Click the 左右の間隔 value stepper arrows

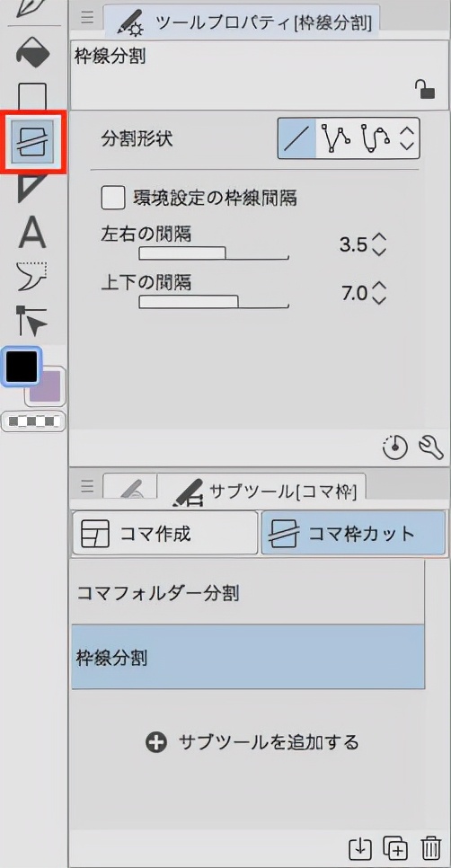(x=378, y=244)
